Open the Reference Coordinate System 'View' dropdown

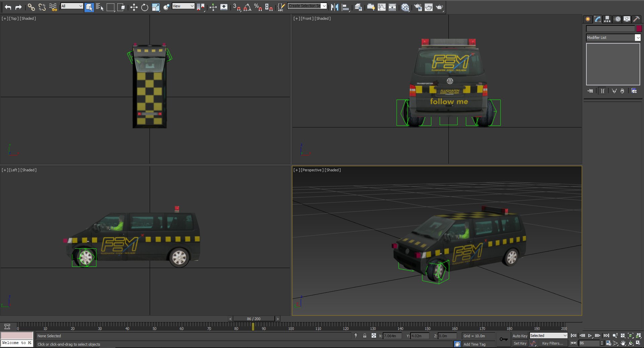pyautogui.click(x=183, y=6)
